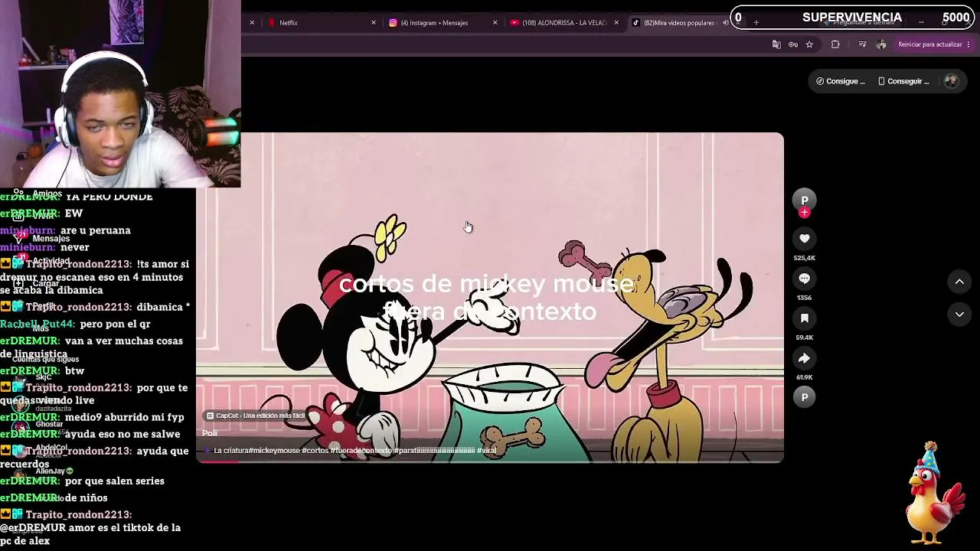Close the ALONDRISSA YouTube tab
Viewport: 980px width, 551px height.
(x=616, y=23)
